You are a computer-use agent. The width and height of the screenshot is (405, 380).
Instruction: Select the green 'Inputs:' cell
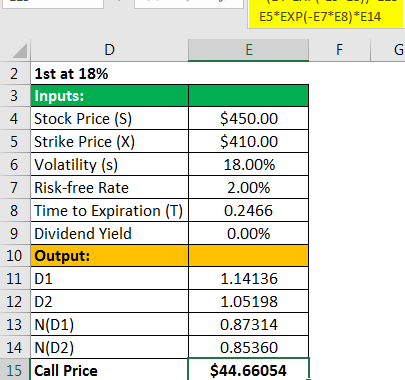pyautogui.click(x=109, y=96)
